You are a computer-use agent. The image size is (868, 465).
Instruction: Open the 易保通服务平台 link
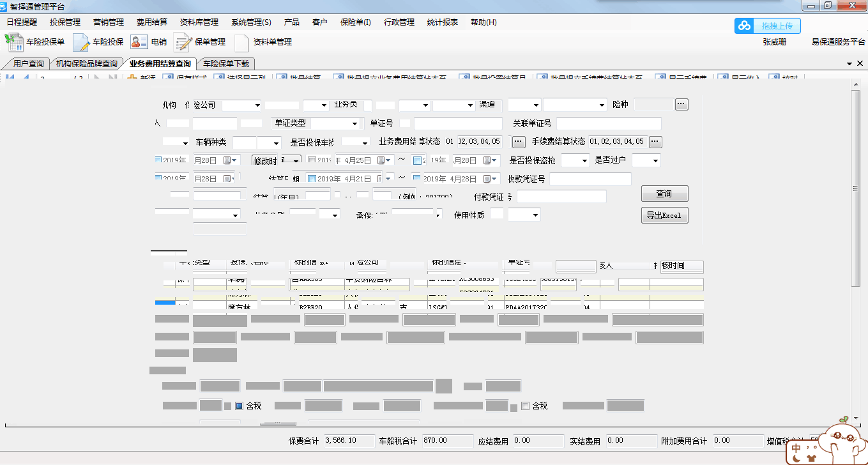pos(838,42)
